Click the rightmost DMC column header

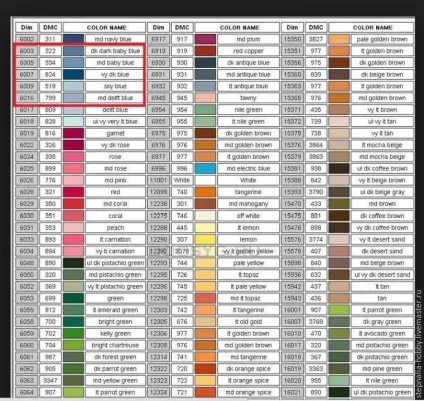[315, 27]
